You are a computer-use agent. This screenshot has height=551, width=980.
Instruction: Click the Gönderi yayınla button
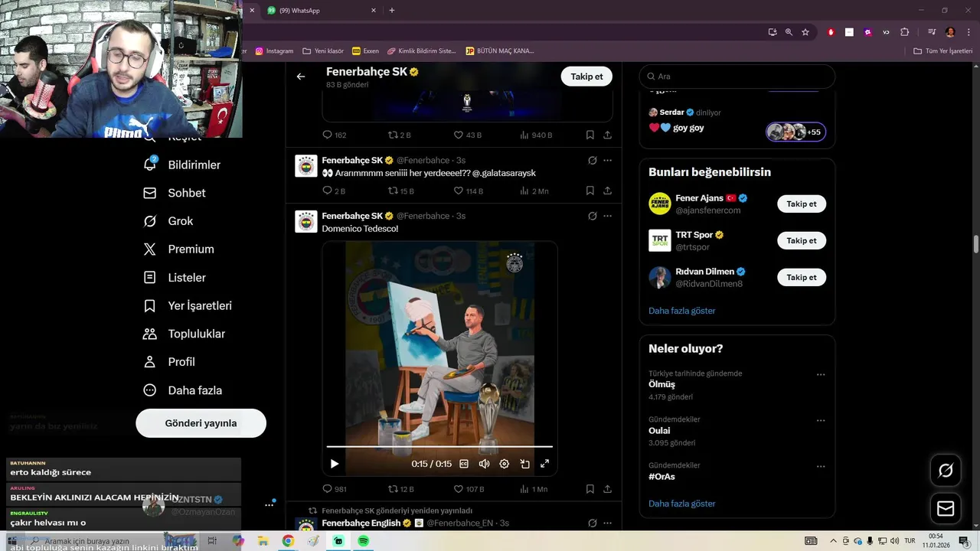tap(201, 423)
